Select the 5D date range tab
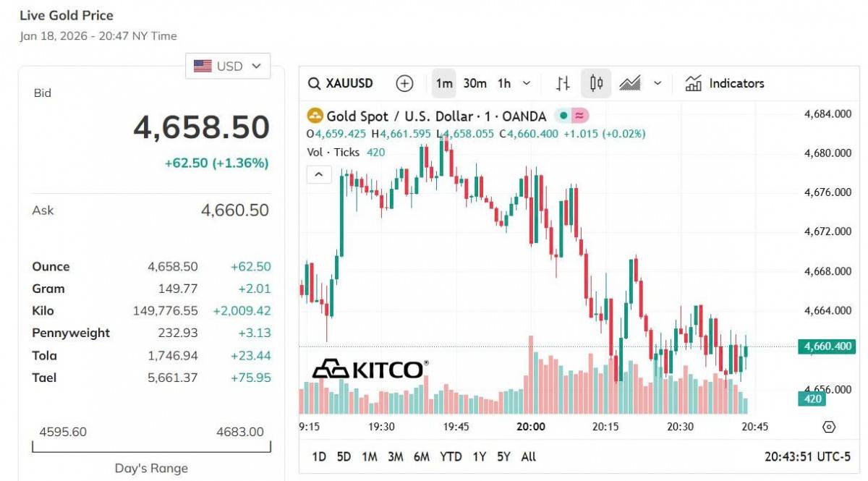The width and height of the screenshot is (868, 481). click(x=344, y=456)
